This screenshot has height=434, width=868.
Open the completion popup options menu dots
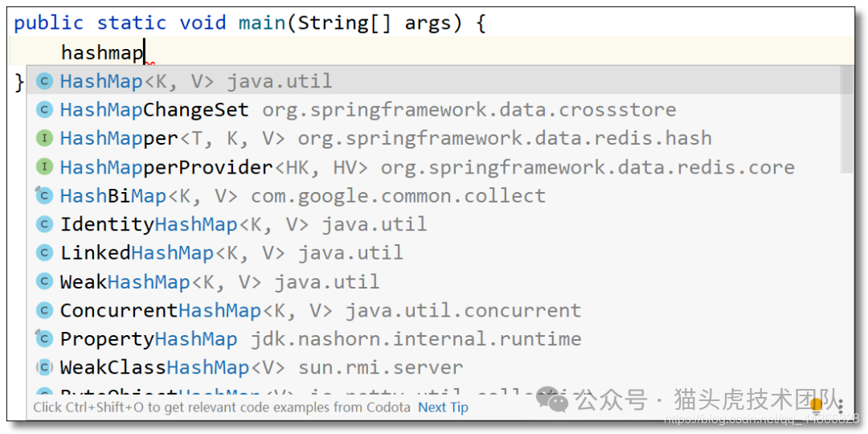pos(841,407)
